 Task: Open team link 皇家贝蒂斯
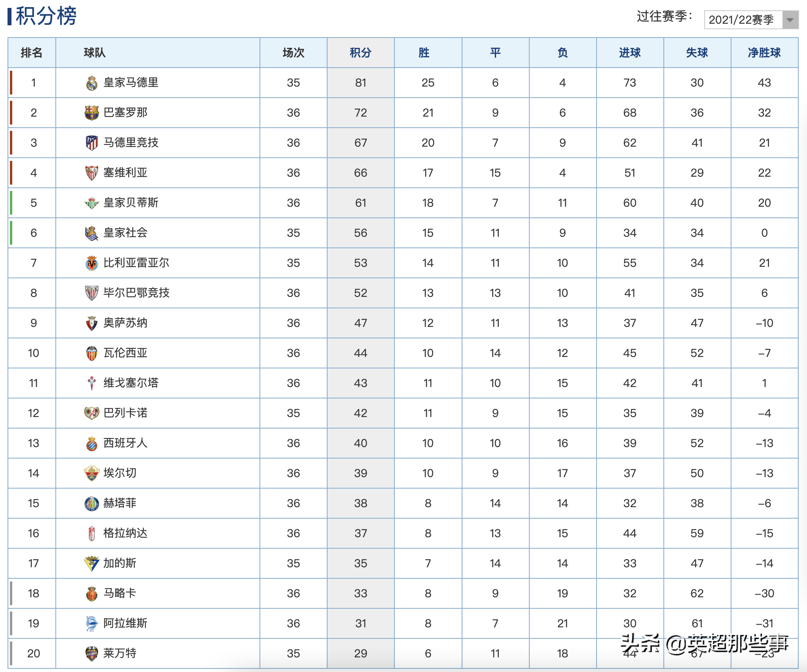click(x=131, y=203)
